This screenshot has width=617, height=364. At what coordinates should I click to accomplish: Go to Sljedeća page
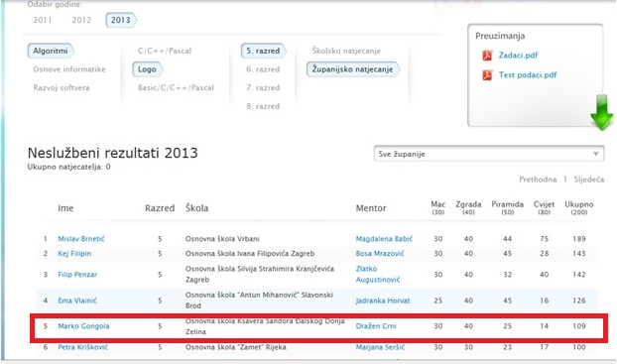pos(588,180)
